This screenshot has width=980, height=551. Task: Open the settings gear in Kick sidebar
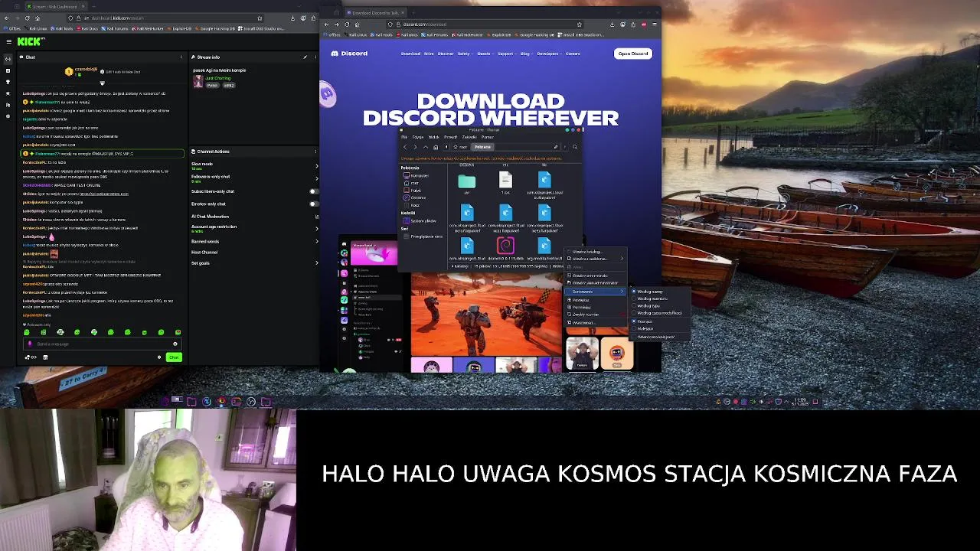pos(8,116)
